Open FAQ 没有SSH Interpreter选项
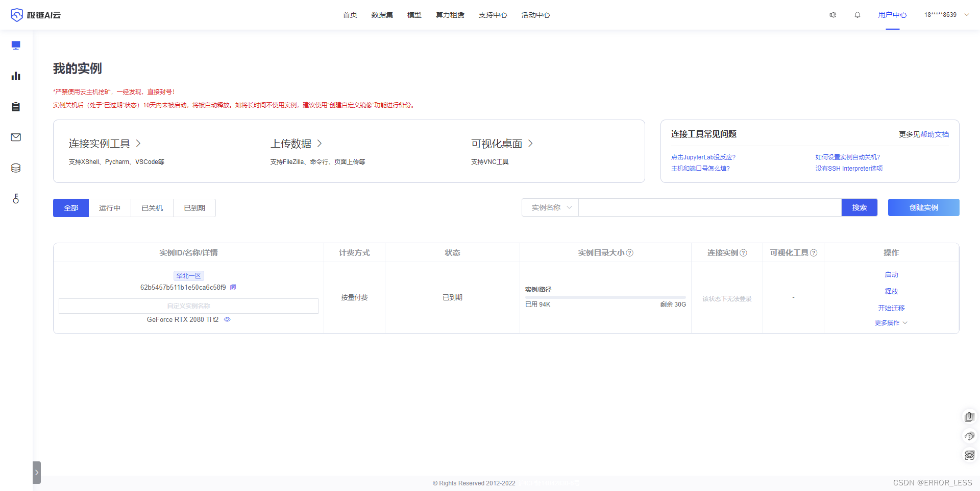Image resolution: width=980 pixels, height=491 pixels. [849, 169]
